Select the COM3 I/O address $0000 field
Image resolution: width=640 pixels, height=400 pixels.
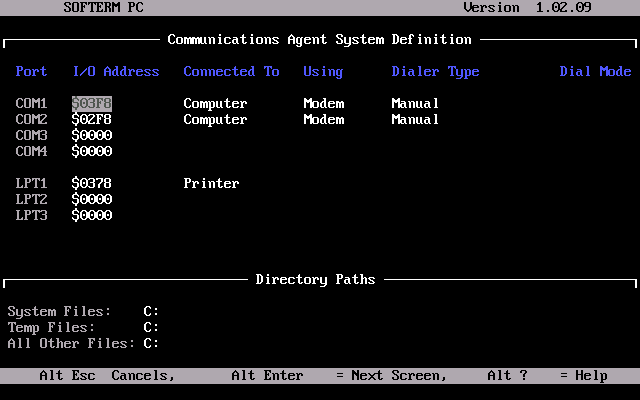coord(92,135)
